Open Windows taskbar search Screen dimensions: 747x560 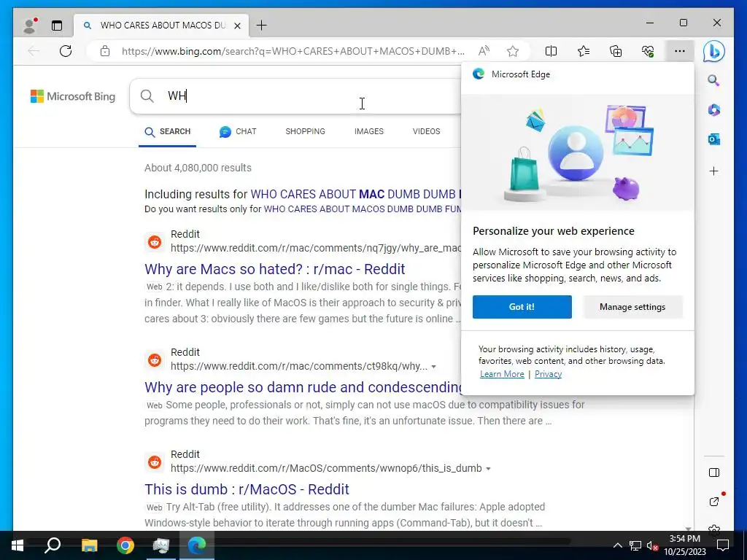53,545
